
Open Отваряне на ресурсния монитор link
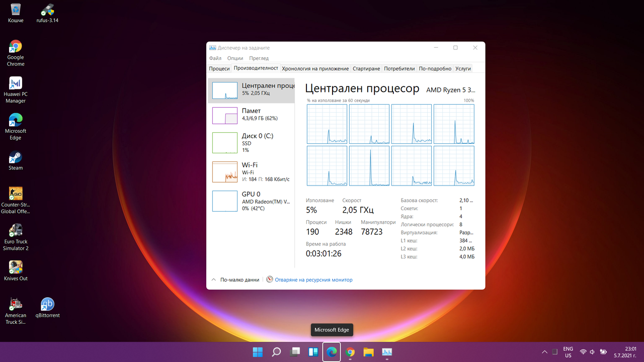tap(314, 280)
